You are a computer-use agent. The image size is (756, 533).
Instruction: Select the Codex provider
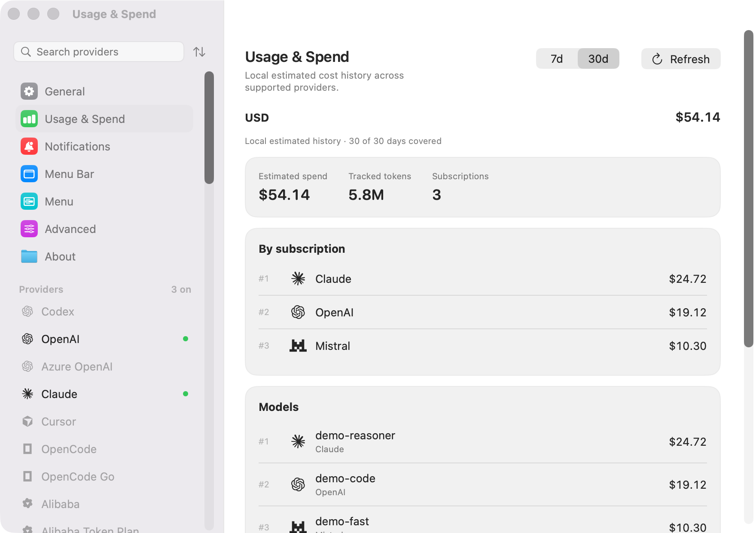pyautogui.click(x=104, y=311)
